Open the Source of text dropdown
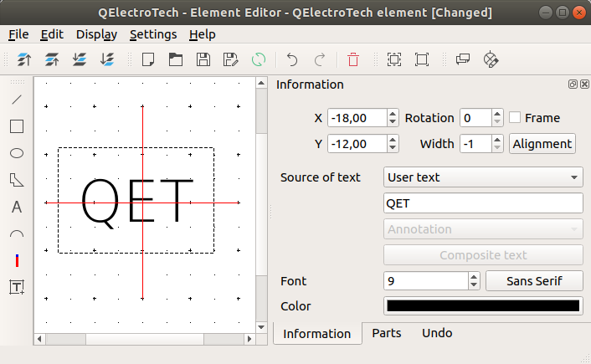This screenshot has height=364, width=591. [x=483, y=177]
